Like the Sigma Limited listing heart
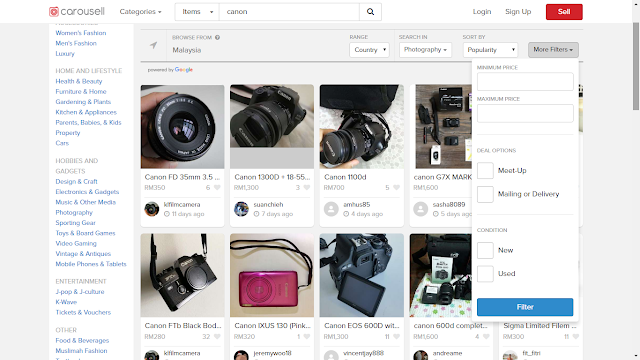The height and width of the screenshot is (360, 640). (x=576, y=337)
